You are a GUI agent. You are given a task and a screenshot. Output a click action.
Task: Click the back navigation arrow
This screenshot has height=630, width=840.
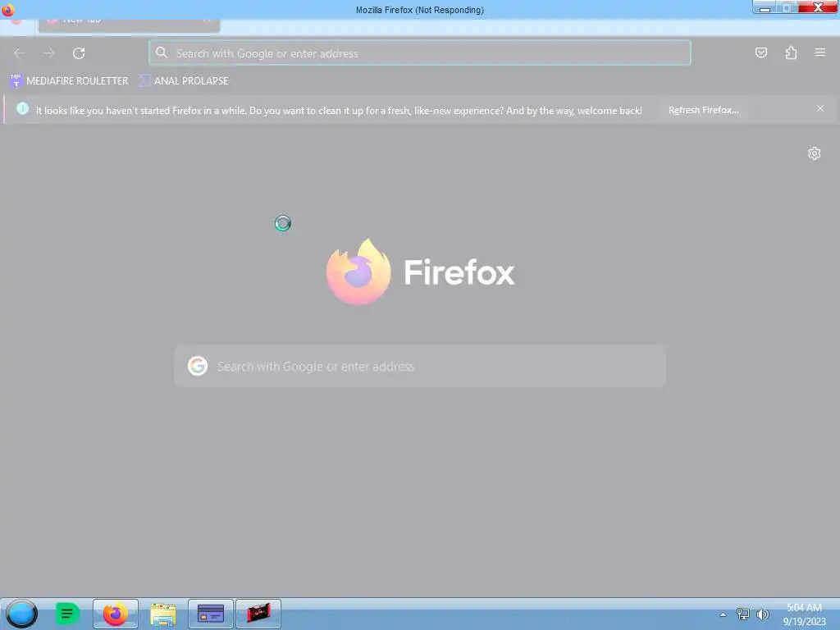click(x=20, y=53)
